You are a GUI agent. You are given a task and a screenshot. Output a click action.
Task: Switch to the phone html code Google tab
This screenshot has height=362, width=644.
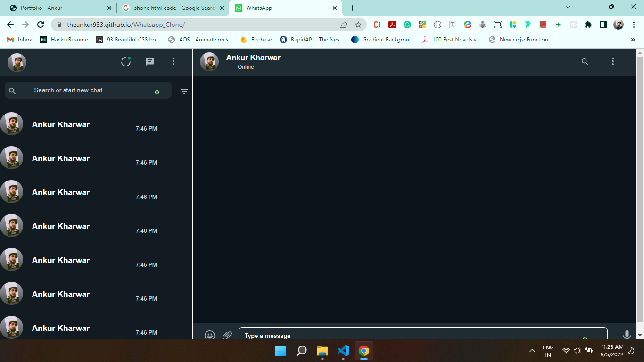pyautogui.click(x=172, y=8)
